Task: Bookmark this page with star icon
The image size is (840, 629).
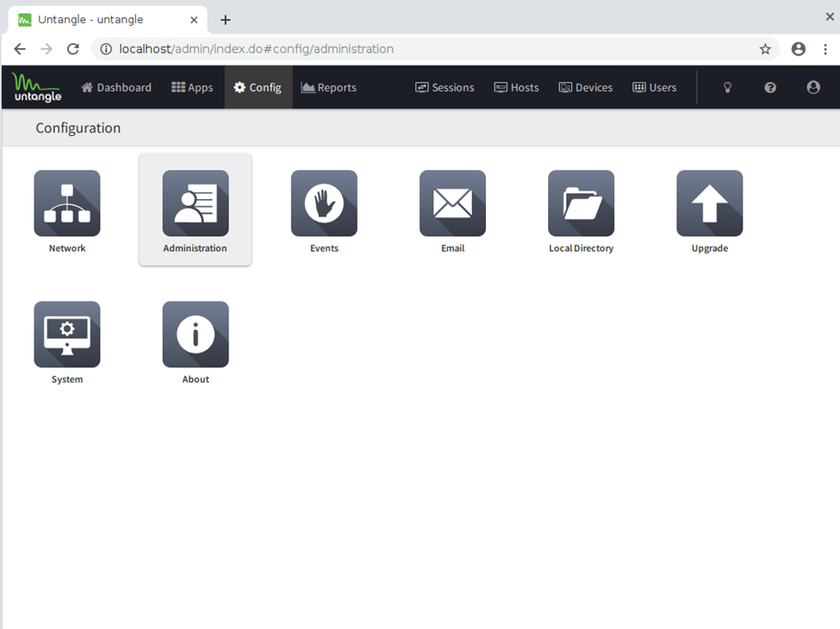Action: coord(765,49)
